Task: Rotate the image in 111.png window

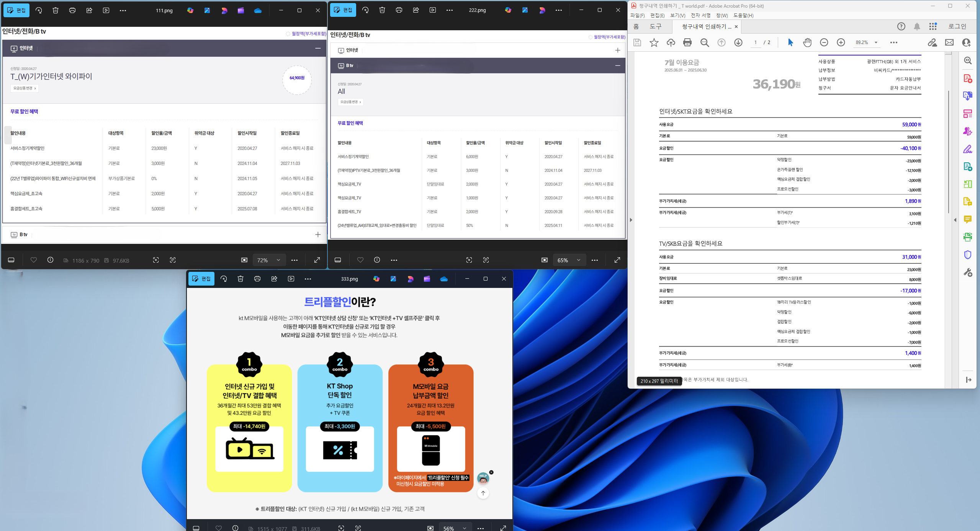Action: tap(39, 10)
